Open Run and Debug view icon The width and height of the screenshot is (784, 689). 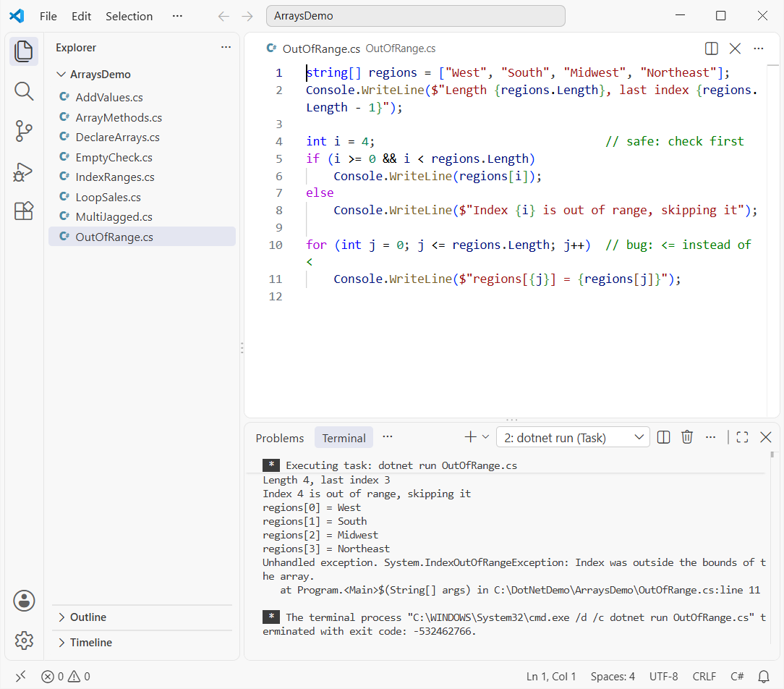pyautogui.click(x=22, y=172)
